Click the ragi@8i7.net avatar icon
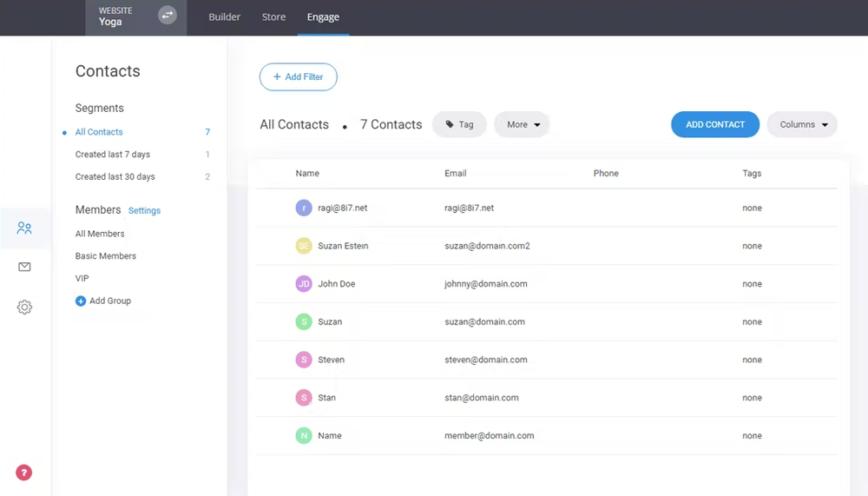 click(x=304, y=208)
